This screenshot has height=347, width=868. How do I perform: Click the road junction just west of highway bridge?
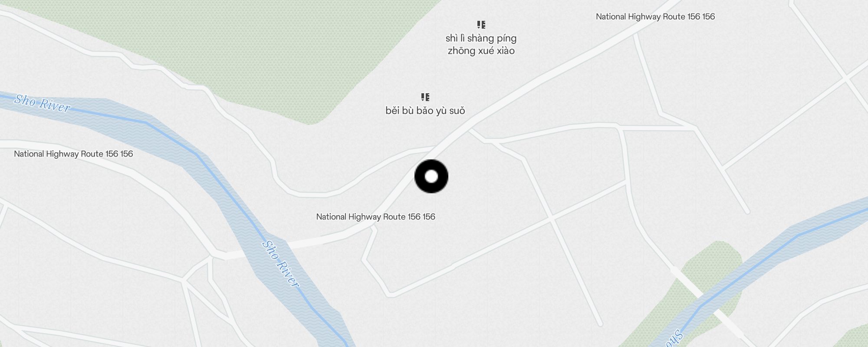point(212,256)
